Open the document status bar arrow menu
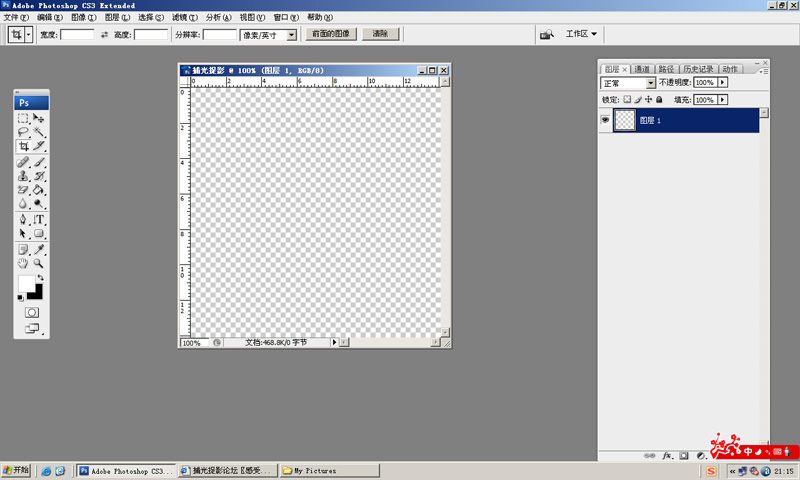 click(x=335, y=342)
